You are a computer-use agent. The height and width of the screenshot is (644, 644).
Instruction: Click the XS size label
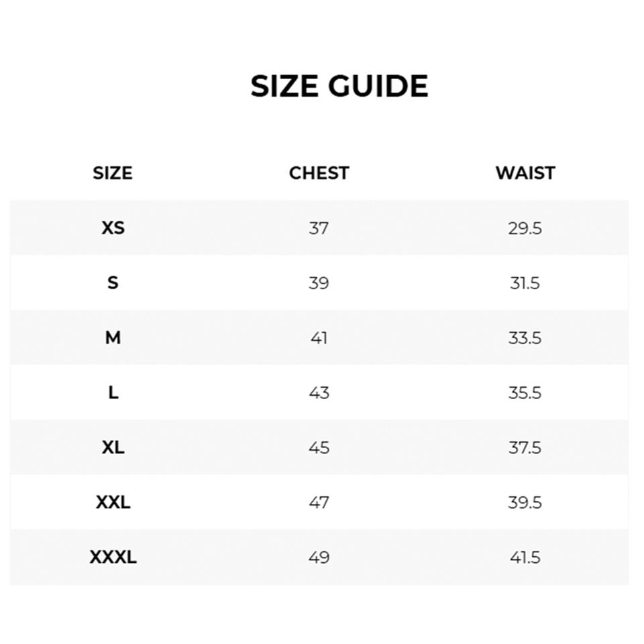(x=113, y=228)
